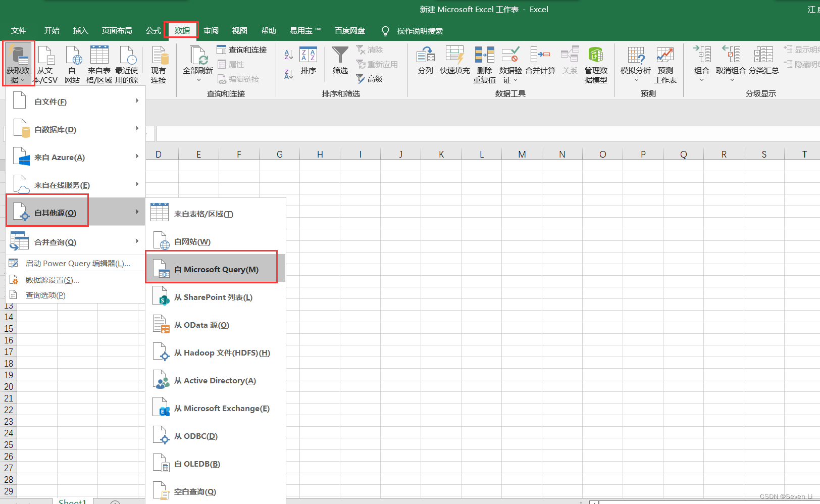Screen dimensions: 820x504
Task: Select column header M
Action: click(522, 154)
